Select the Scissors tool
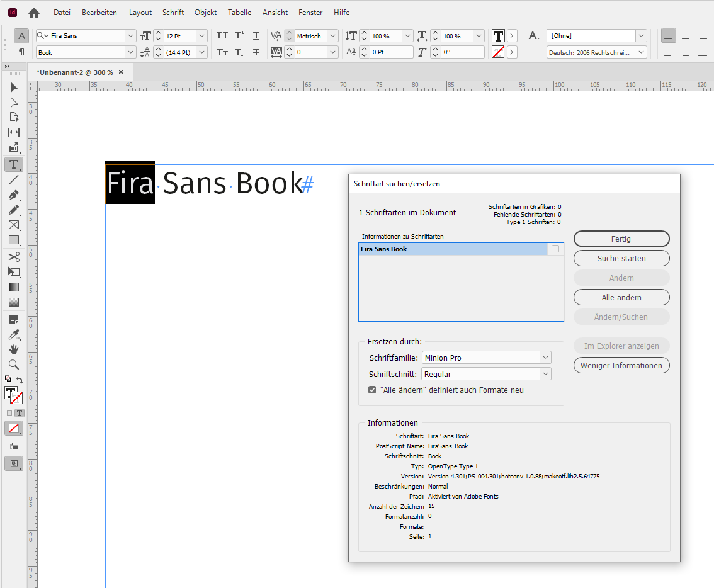This screenshot has width=714, height=588. (x=14, y=256)
